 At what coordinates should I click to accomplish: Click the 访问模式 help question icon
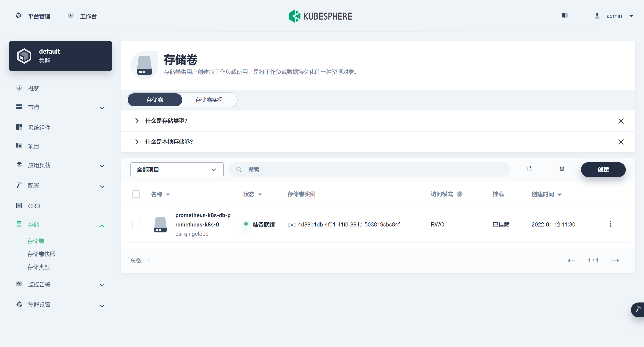click(x=460, y=194)
